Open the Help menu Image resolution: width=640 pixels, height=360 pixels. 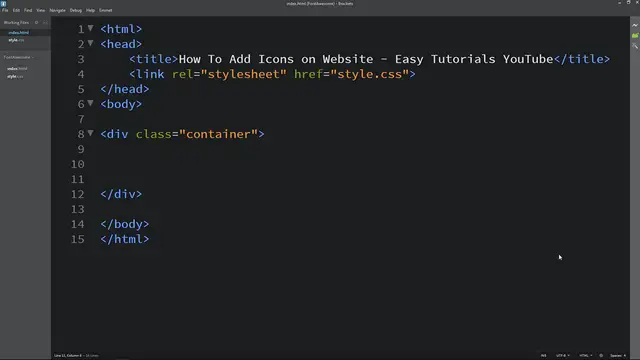(90, 10)
